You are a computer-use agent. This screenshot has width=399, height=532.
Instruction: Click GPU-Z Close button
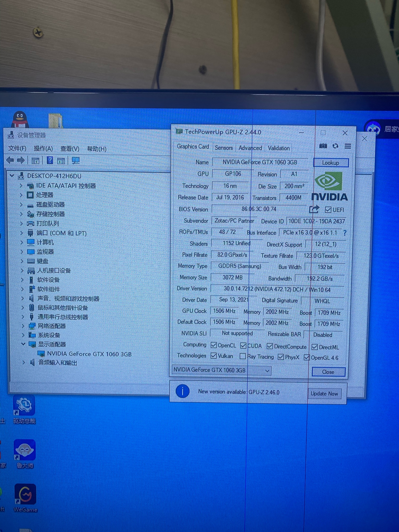pos(328,372)
